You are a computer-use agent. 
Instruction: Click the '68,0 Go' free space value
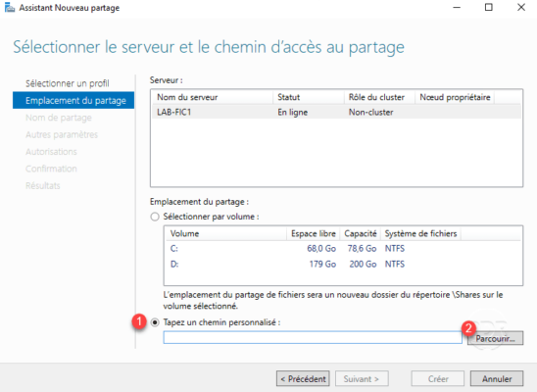(321, 249)
